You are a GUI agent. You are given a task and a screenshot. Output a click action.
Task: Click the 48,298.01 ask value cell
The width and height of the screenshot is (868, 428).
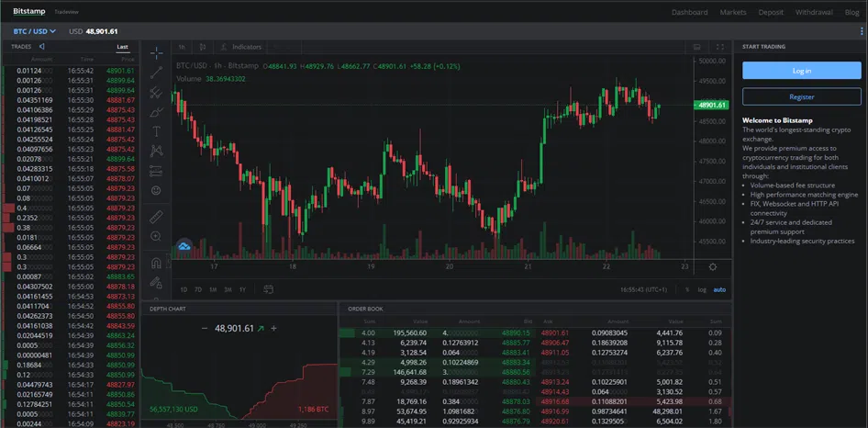tap(666, 411)
